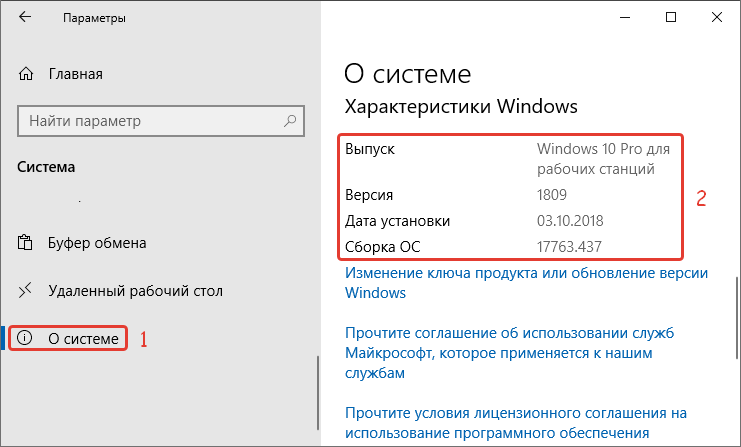
Task: Click the build number 17763.437
Action: coord(569,247)
